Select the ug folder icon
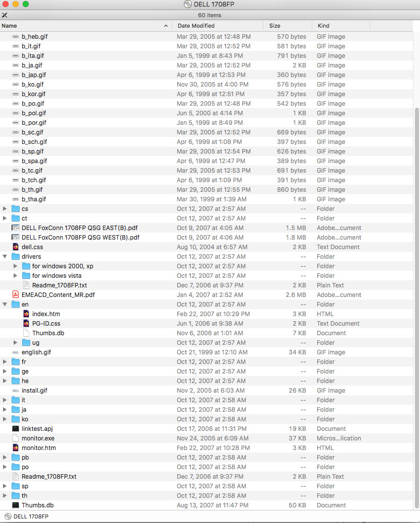This screenshot has width=420, height=523. click(26, 343)
